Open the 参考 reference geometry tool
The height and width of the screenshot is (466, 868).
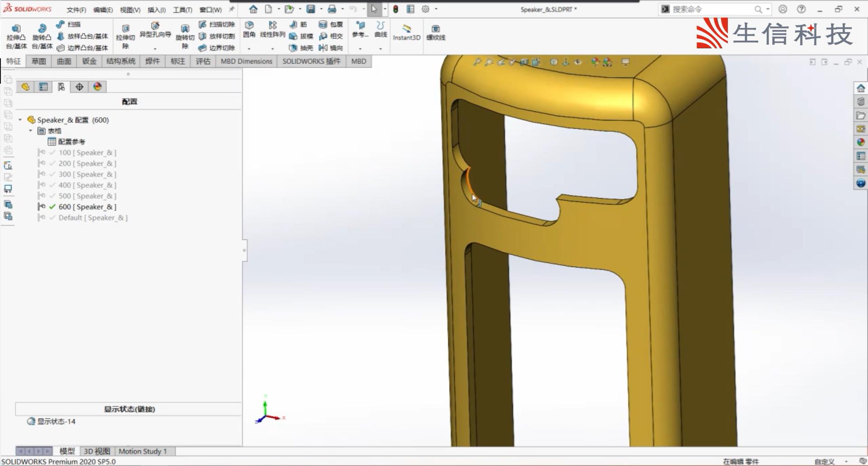(x=360, y=29)
